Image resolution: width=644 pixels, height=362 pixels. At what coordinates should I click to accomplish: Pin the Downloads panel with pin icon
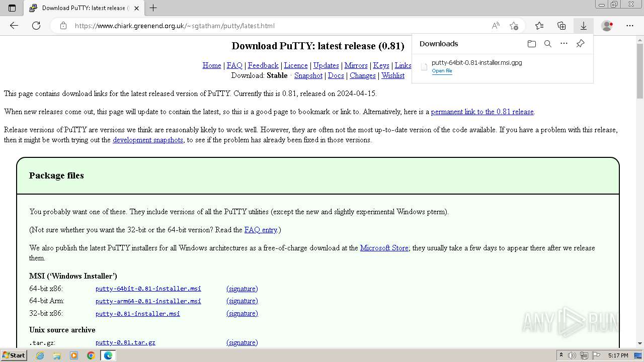tap(580, 44)
